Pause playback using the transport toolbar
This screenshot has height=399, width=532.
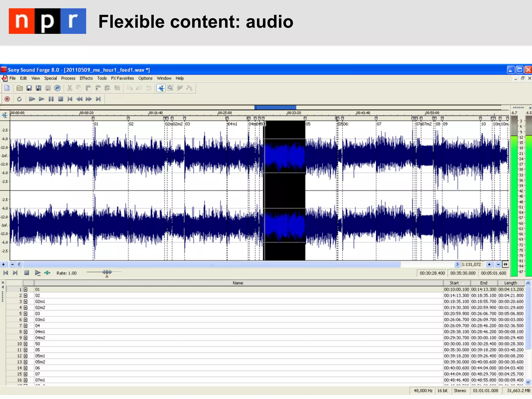click(51, 99)
